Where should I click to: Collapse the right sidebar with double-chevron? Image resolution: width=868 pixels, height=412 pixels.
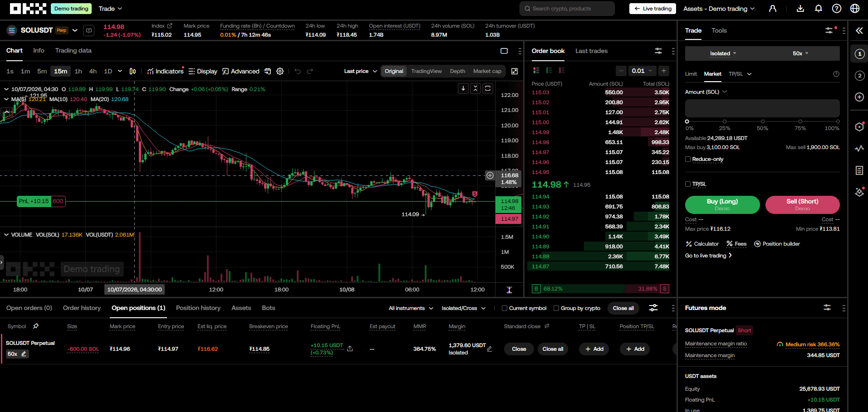pyautogui.click(x=859, y=30)
